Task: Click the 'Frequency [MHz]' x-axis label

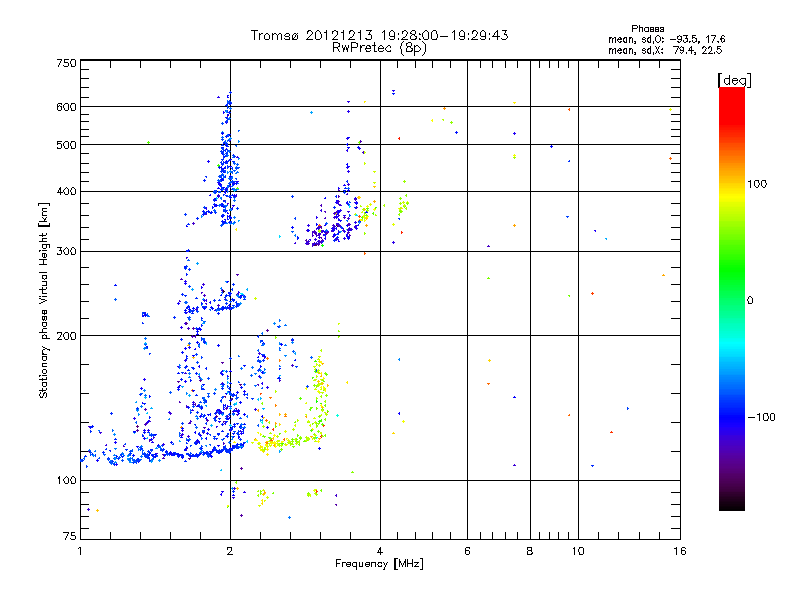Action: coord(379,564)
